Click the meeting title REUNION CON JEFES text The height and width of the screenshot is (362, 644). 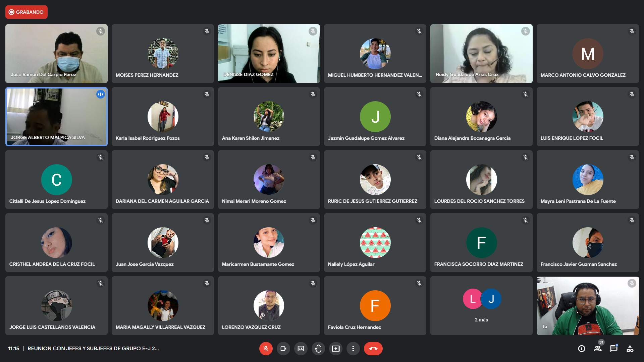point(93,349)
